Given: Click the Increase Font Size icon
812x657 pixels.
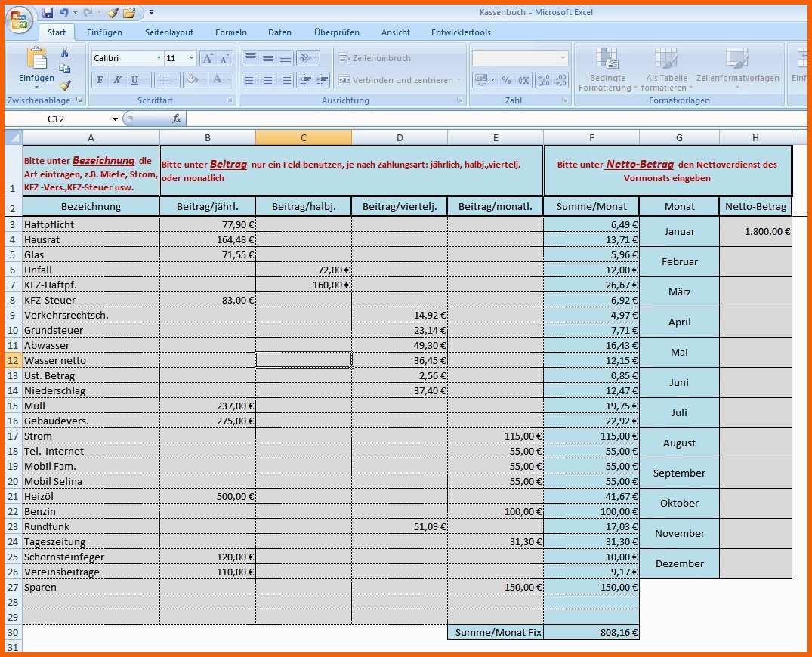Looking at the screenshot, I should [x=208, y=59].
